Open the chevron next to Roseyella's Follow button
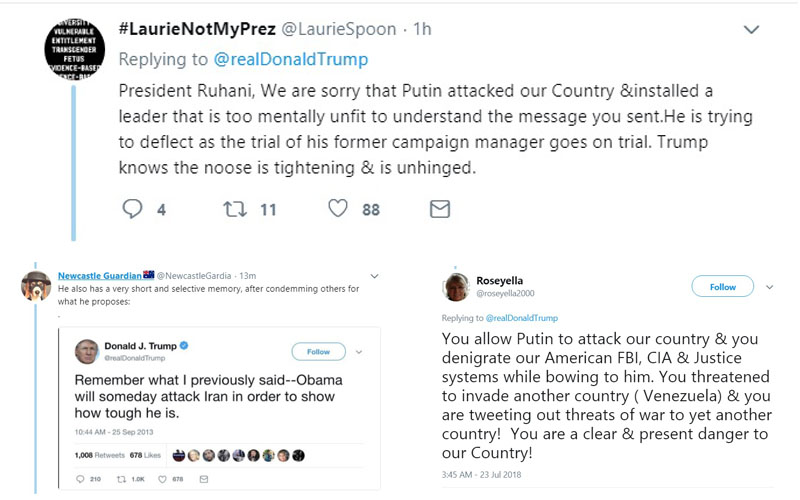The height and width of the screenshot is (500, 800). (x=769, y=287)
